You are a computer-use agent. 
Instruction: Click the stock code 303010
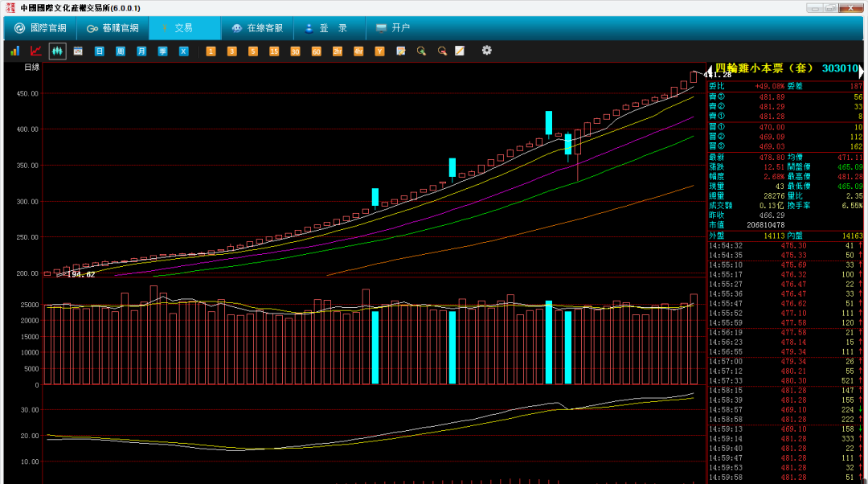tap(840, 68)
